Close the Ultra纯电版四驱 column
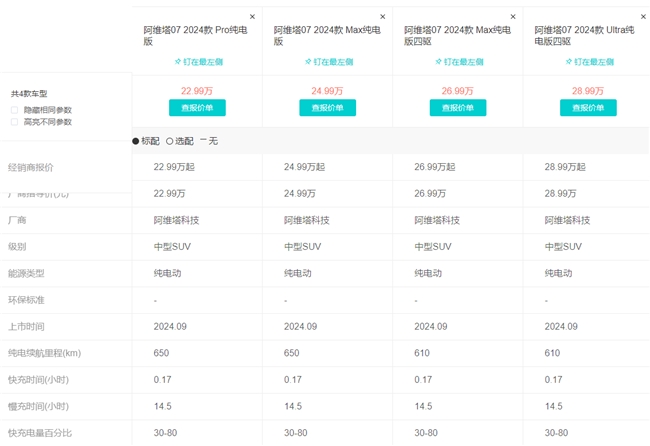650x446 pixels. click(x=643, y=17)
